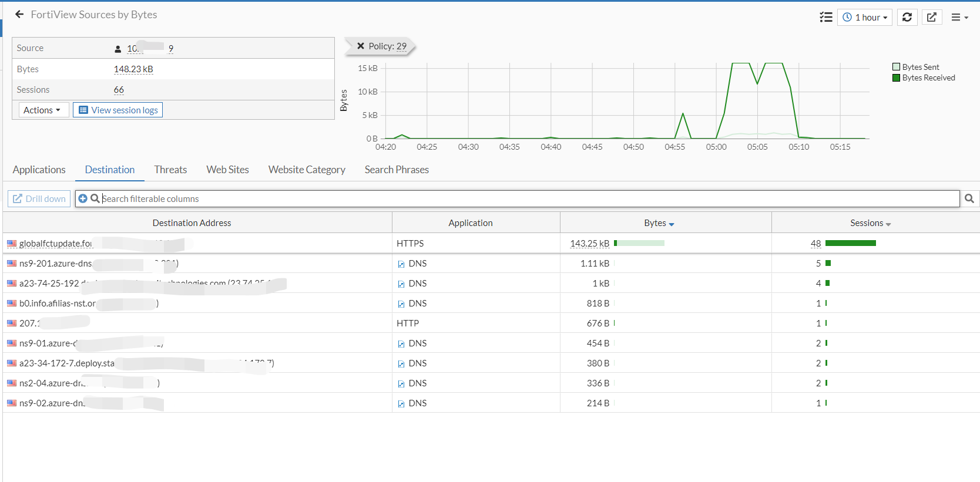Click the DNS application icon for ns9-201.azure-dns
The image size is (980, 482).
(x=401, y=264)
